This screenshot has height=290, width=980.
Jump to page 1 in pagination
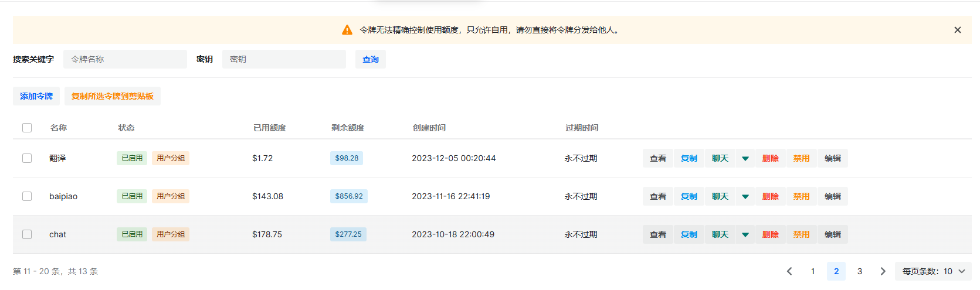(813, 271)
